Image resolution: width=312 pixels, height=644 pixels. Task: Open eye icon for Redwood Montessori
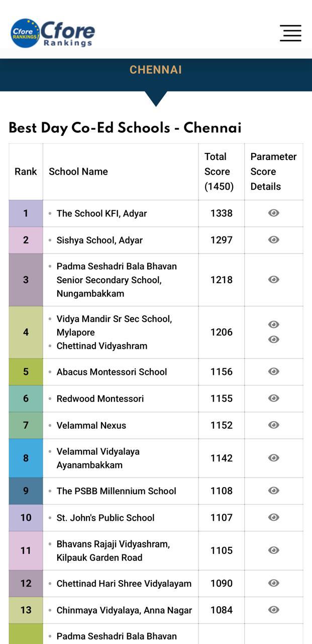tap(274, 398)
